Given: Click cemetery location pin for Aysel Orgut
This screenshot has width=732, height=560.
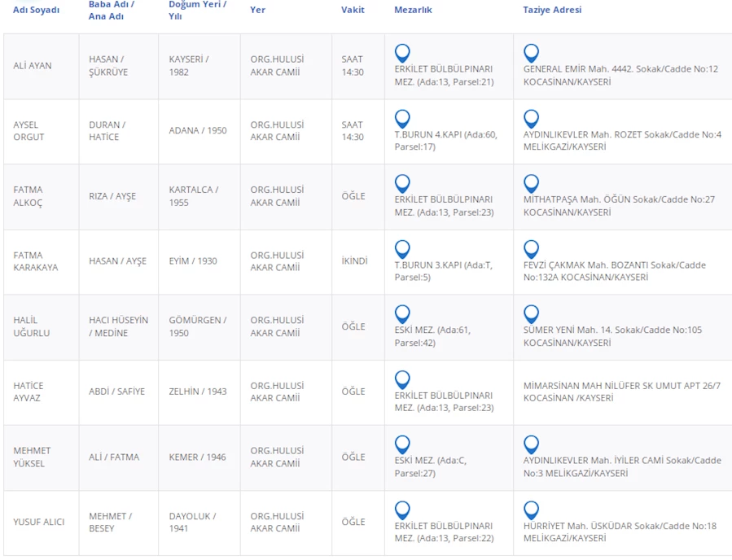Looking at the screenshot, I should tap(402, 118).
